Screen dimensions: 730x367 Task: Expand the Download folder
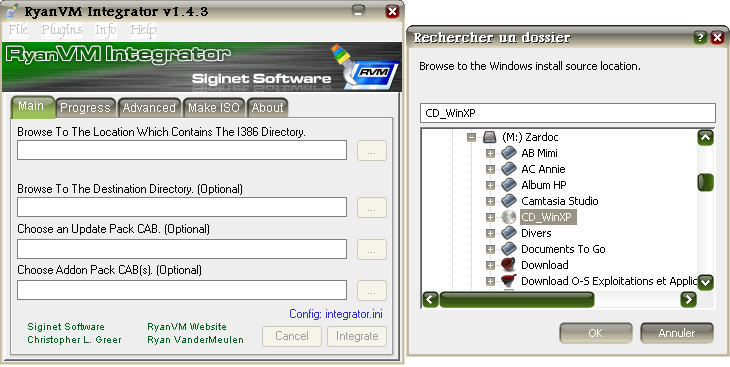tap(490, 265)
